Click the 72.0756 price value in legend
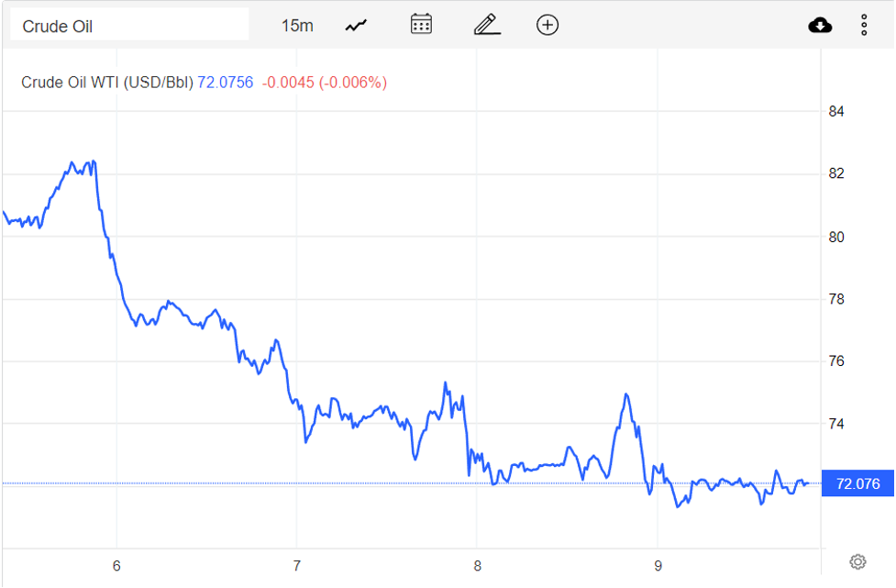Image resolution: width=896 pixels, height=588 pixels. 226,83
